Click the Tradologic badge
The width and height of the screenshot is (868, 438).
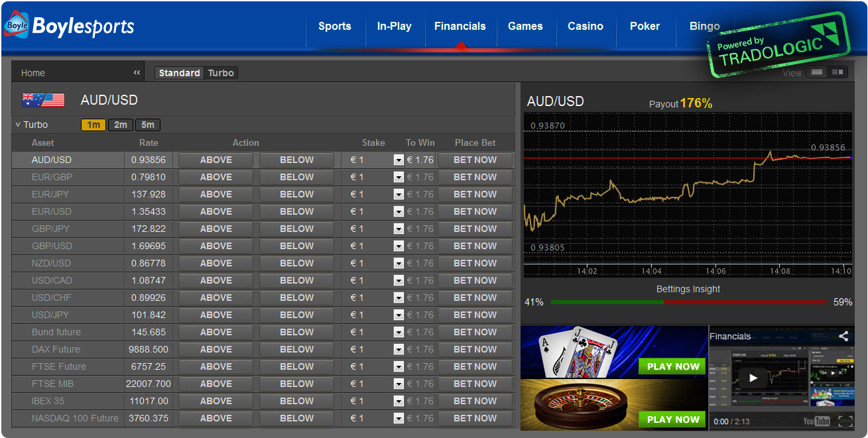tap(779, 46)
